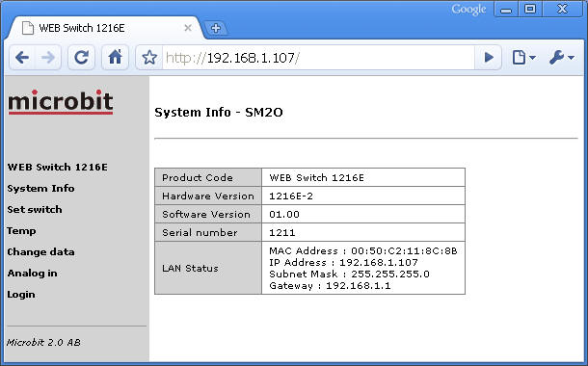Open the Change data page
Image resolution: width=588 pixels, height=366 pixels.
[40, 251]
